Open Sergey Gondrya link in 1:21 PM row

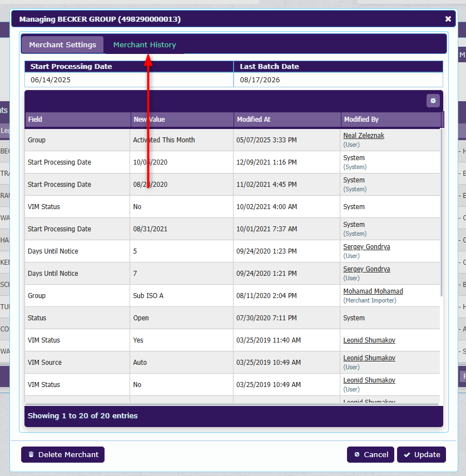[366, 269]
